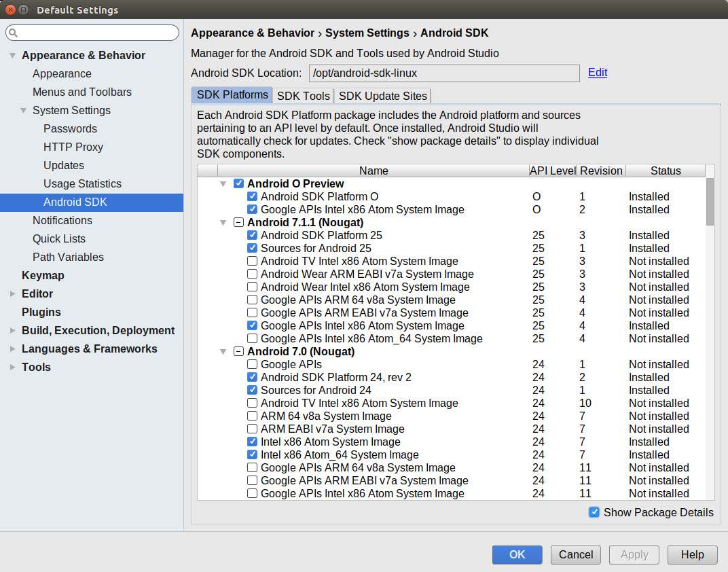Open HTTP Proxy settings

pos(73,147)
